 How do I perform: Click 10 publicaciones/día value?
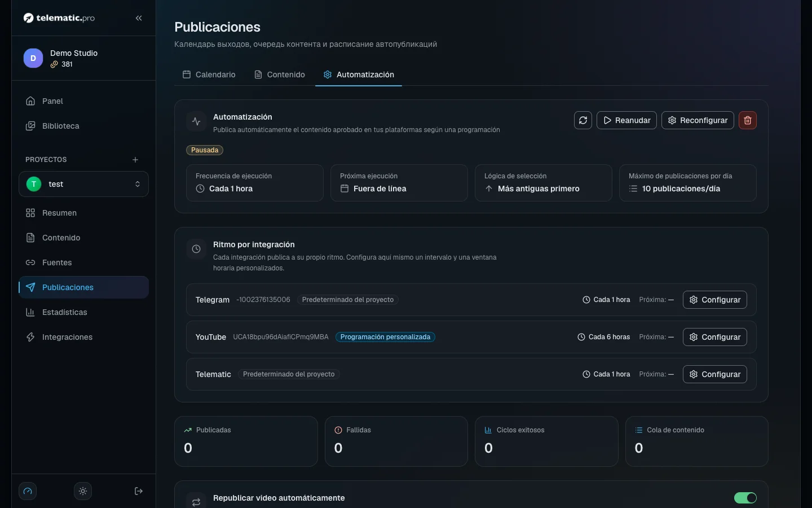(x=681, y=189)
